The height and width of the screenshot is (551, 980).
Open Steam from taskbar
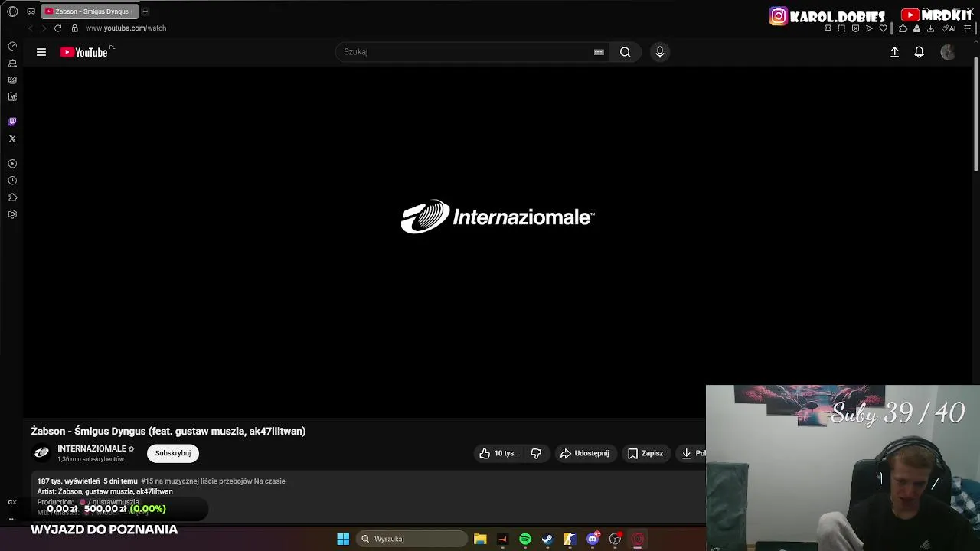[547, 539]
